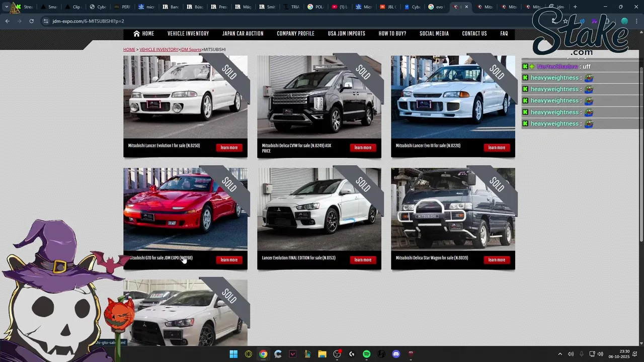The image size is (644, 362).
Task: Click the title Mitsubishi Lancer Evolution I for sale
Action: [x=164, y=146]
